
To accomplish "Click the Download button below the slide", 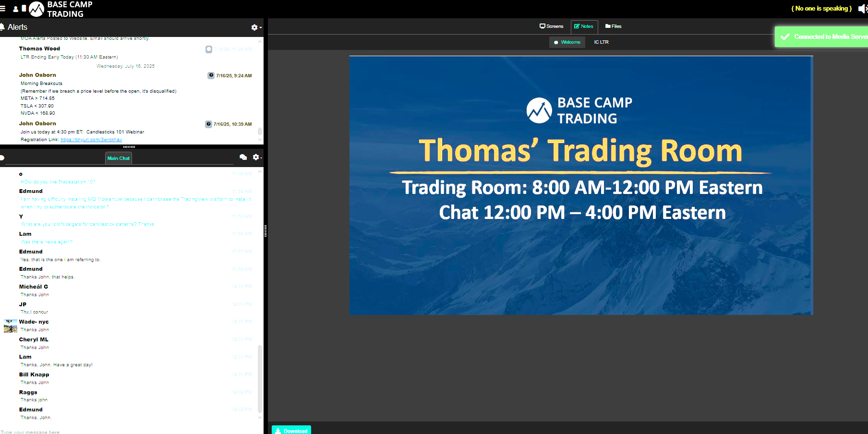I will [291, 430].
